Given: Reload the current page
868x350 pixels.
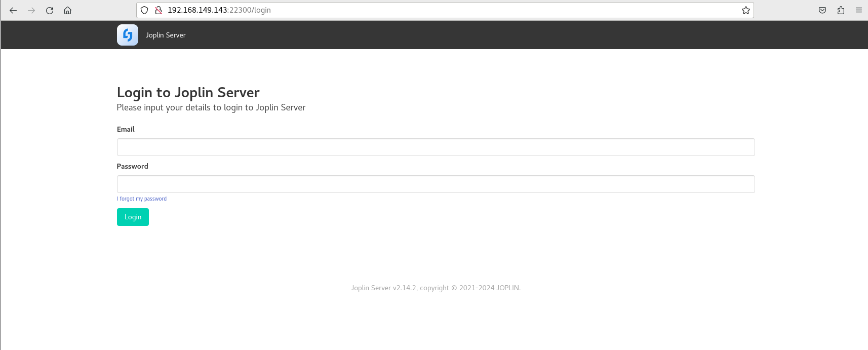Looking at the screenshot, I should [x=50, y=10].
